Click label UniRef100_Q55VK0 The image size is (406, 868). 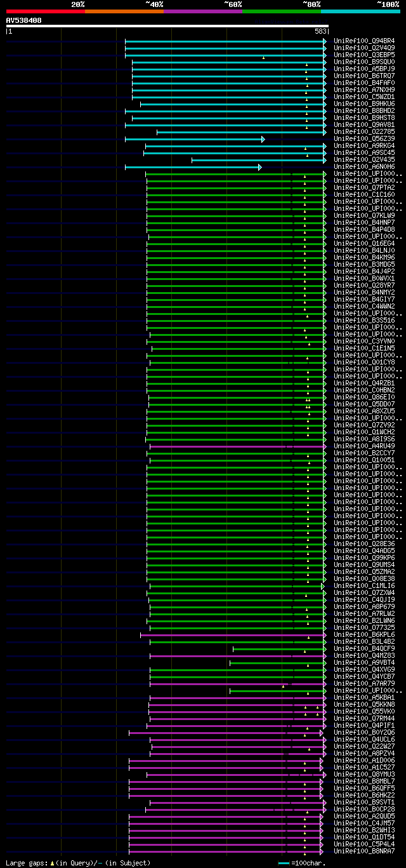click(x=364, y=712)
